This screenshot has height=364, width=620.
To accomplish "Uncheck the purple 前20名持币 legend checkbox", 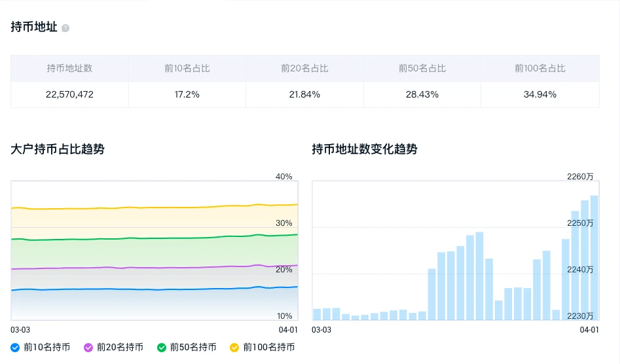I will coord(88,347).
